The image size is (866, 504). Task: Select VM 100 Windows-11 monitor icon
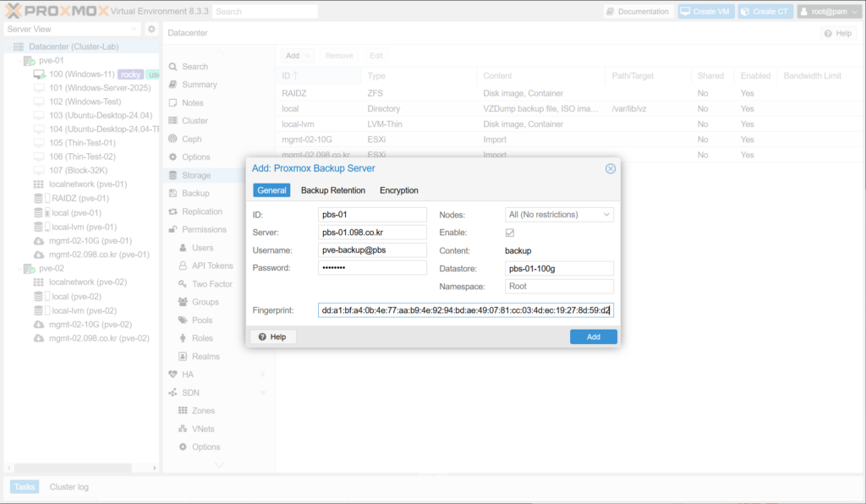(39, 74)
